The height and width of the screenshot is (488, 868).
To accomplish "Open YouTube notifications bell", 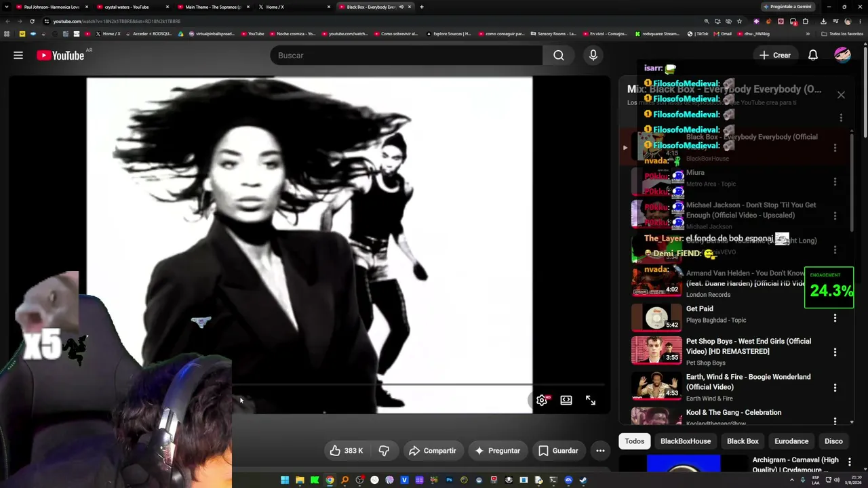I will [x=812, y=56].
